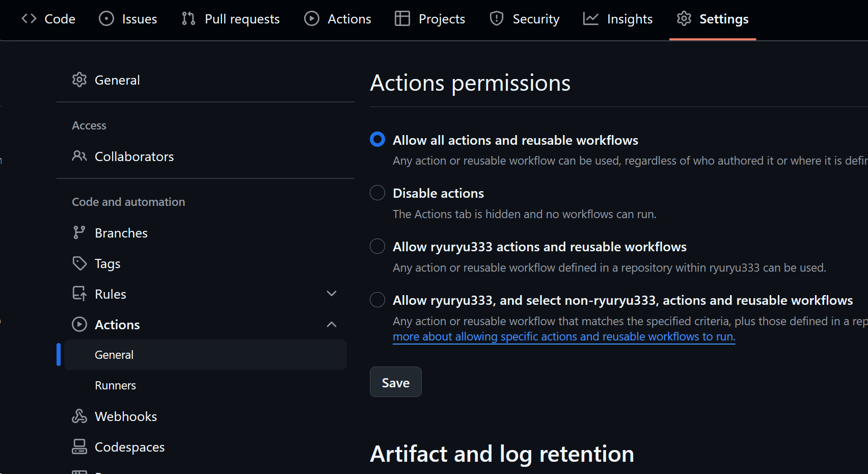Screen dimensions: 868x474
Task: Expand the Rules section chevron
Action: point(332,294)
